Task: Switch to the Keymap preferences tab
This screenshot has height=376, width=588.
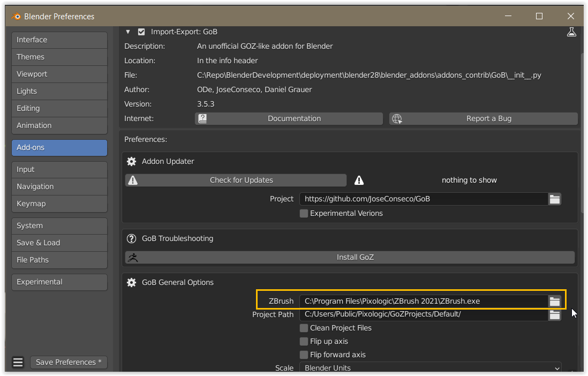Action: tap(59, 204)
